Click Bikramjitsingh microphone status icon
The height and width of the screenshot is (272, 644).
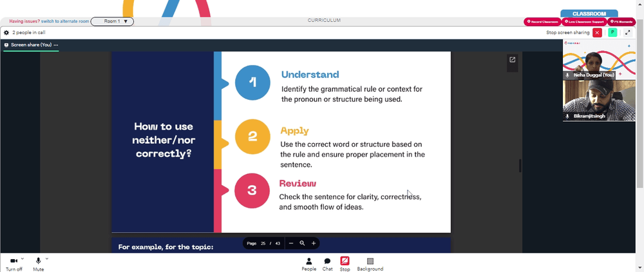pos(567,116)
